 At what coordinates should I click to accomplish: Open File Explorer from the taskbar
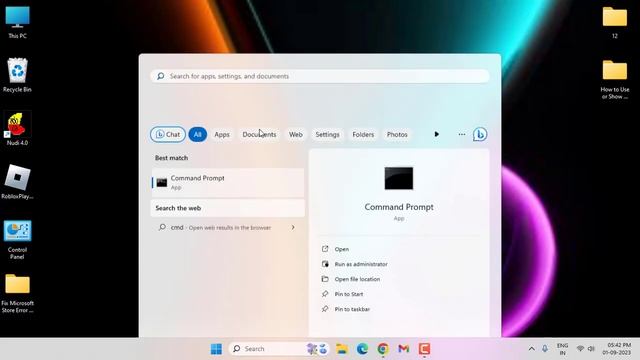tap(342, 349)
